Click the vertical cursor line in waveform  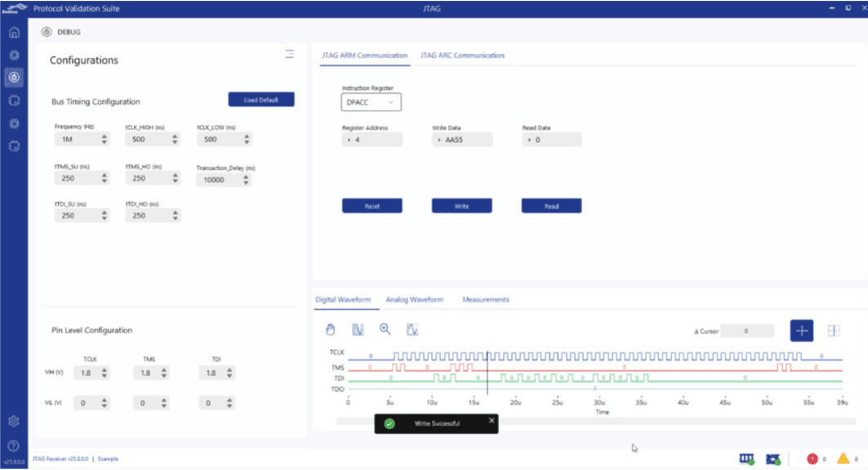click(x=487, y=373)
